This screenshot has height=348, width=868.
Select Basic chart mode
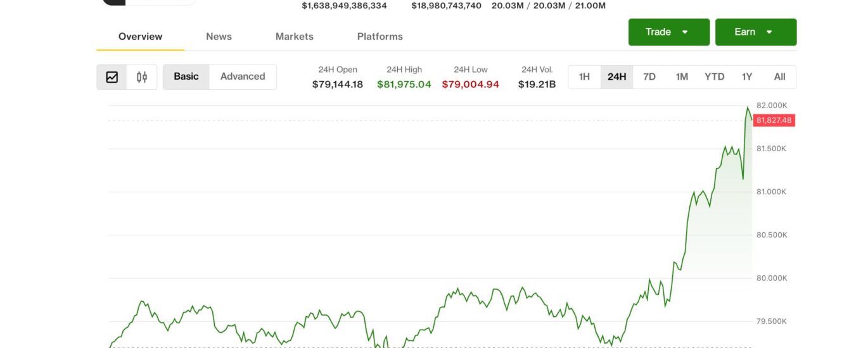186,77
